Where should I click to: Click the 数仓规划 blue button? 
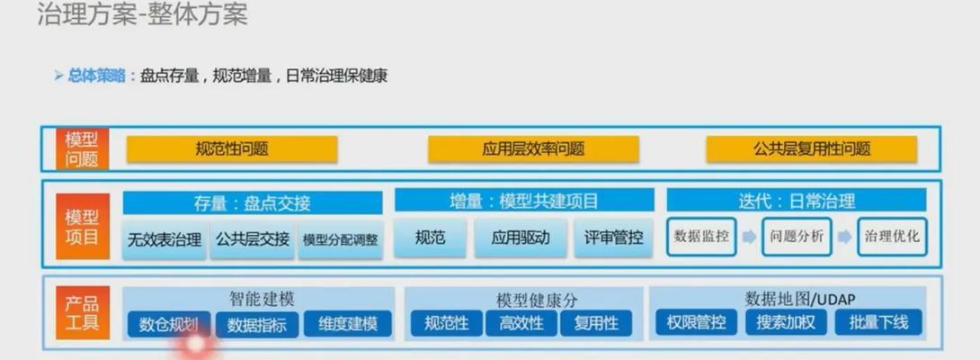pyautogui.click(x=169, y=324)
